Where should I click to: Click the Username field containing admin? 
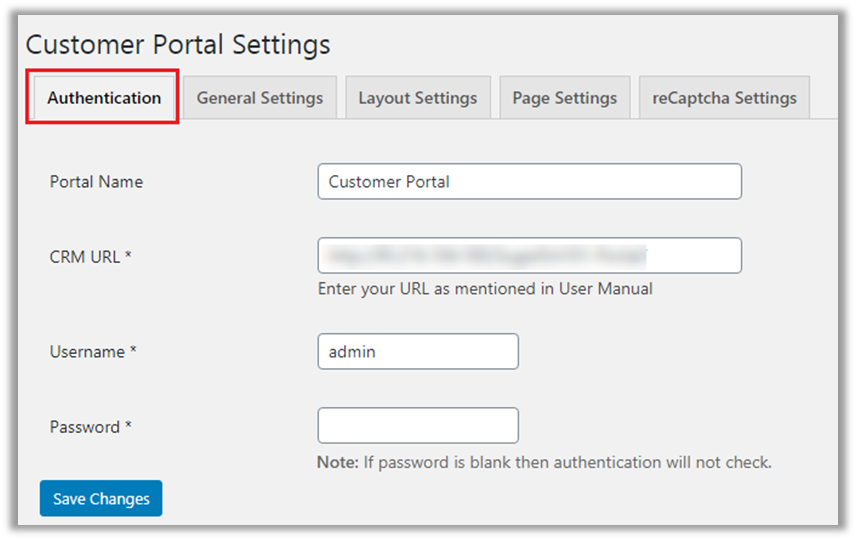pos(417,352)
